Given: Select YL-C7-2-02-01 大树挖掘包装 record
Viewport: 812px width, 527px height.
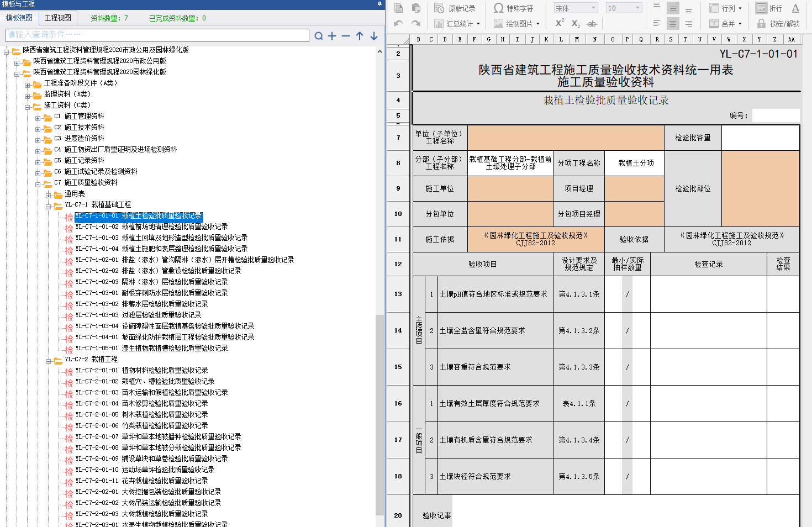Looking at the screenshot, I should point(148,492).
